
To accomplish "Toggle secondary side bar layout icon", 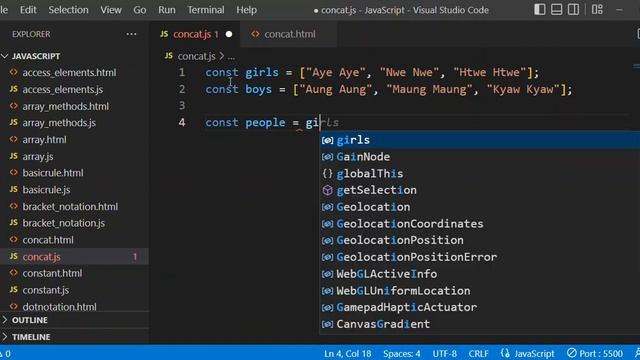I will [x=573, y=9].
